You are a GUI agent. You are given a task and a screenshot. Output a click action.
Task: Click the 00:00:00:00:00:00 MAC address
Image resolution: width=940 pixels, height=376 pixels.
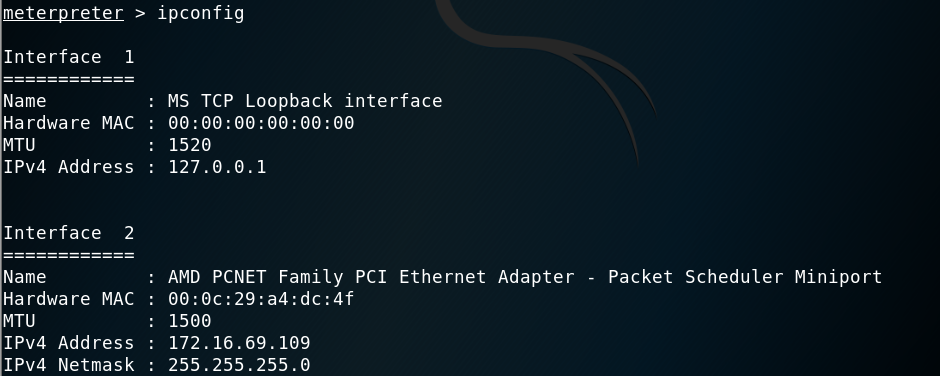[261, 123]
